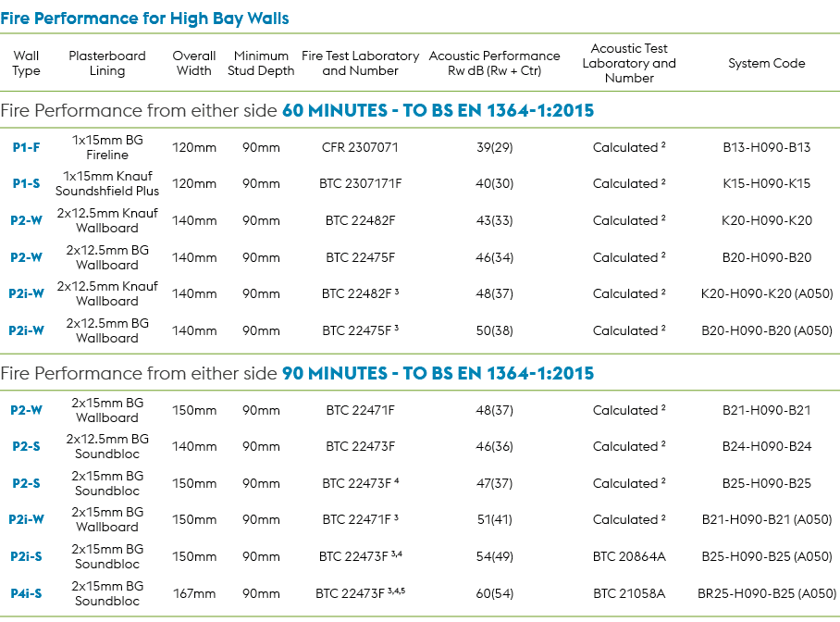Select acoustic test number BTC 20864A
The height and width of the screenshot is (622, 840).
pyautogui.click(x=629, y=556)
